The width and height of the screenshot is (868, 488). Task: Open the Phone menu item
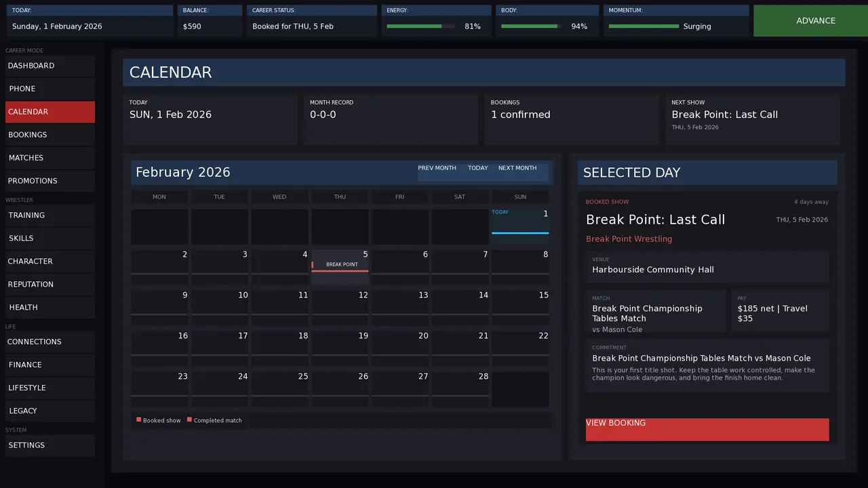50,89
